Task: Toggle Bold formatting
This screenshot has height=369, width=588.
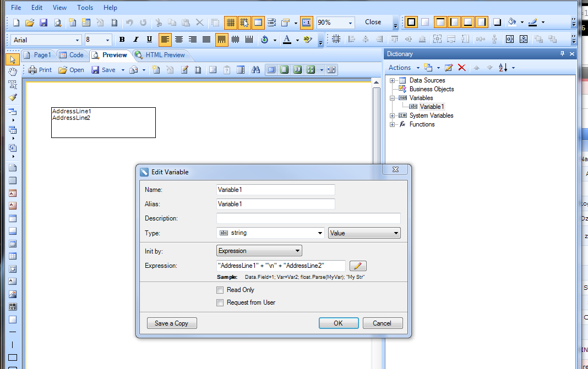Action: pos(122,40)
